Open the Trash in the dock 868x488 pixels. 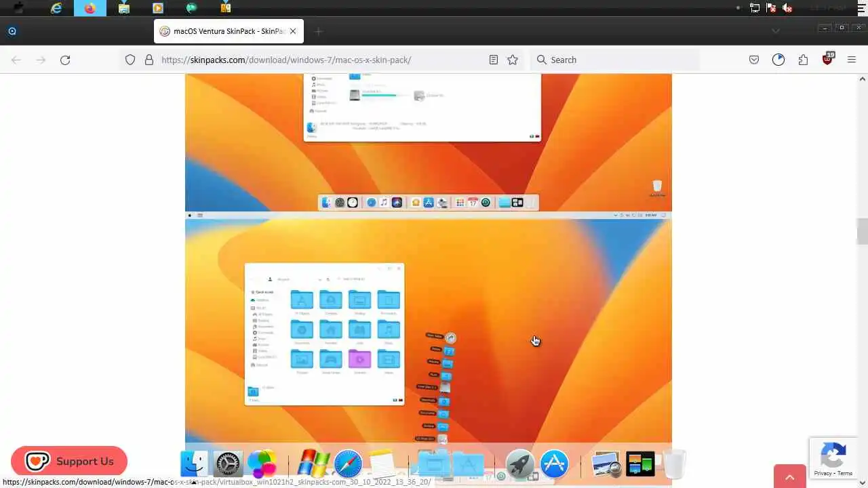coord(673,464)
